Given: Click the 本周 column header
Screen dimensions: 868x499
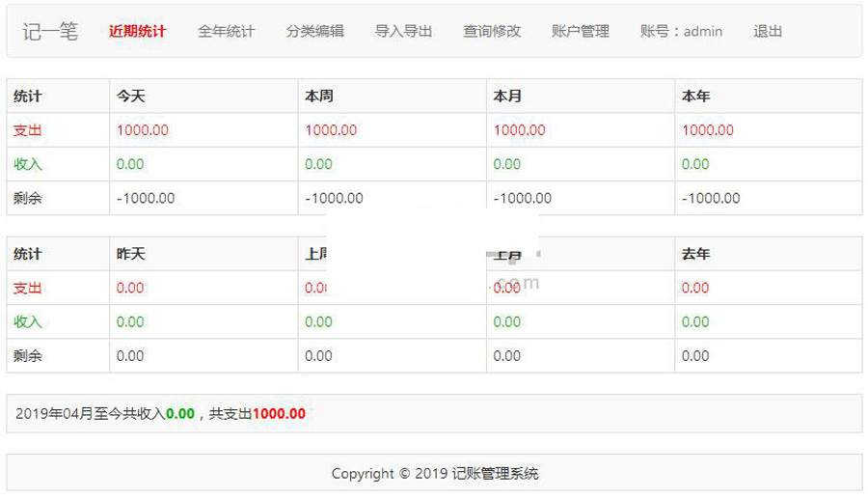Looking at the screenshot, I should point(319,97).
